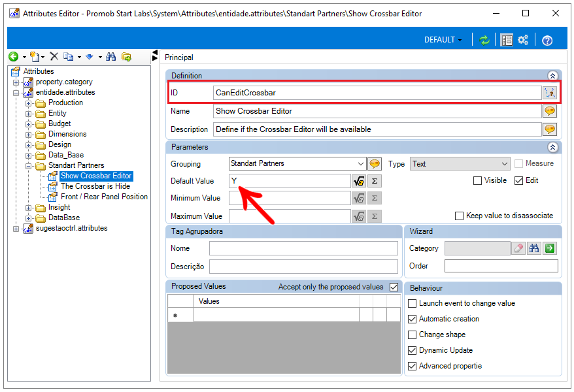This screenshot has height=392, width=574.
Task: Open help question mark icon
Action: pos(547,41)
